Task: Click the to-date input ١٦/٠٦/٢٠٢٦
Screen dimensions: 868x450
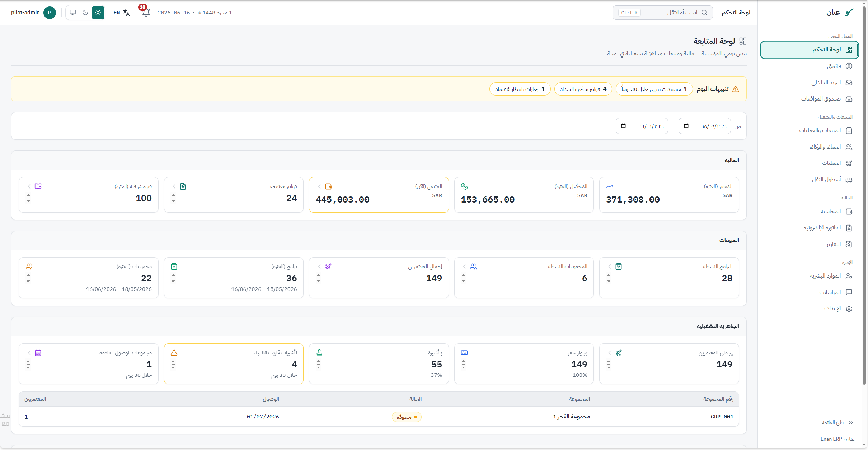Action: click(642, 126)
